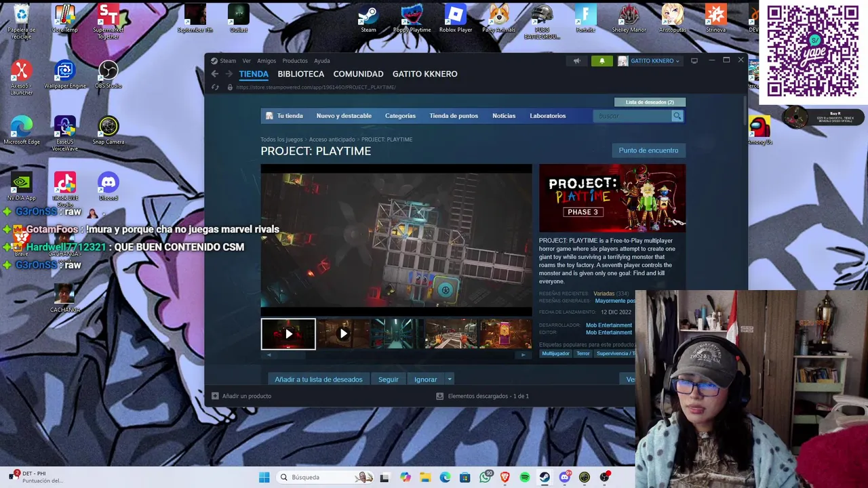Click Añadir a tu lista de deseados
This screenshot has height=488, width=868.
(319, 380)
